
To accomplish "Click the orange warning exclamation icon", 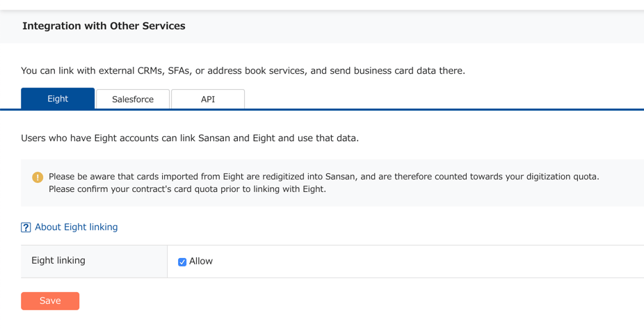I will tap(38, 177).
